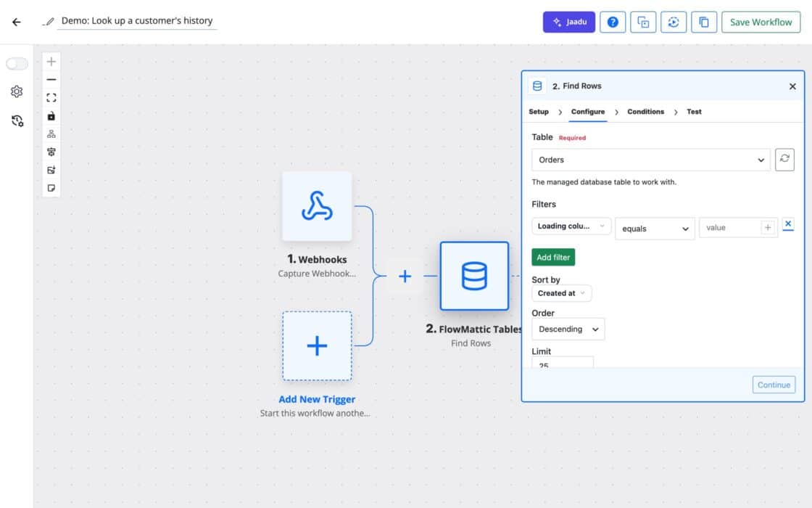This screenshot has width=812, height=508.
Task: Open the workflow refresh-history icon in header
Action: (x=674, y=22)
